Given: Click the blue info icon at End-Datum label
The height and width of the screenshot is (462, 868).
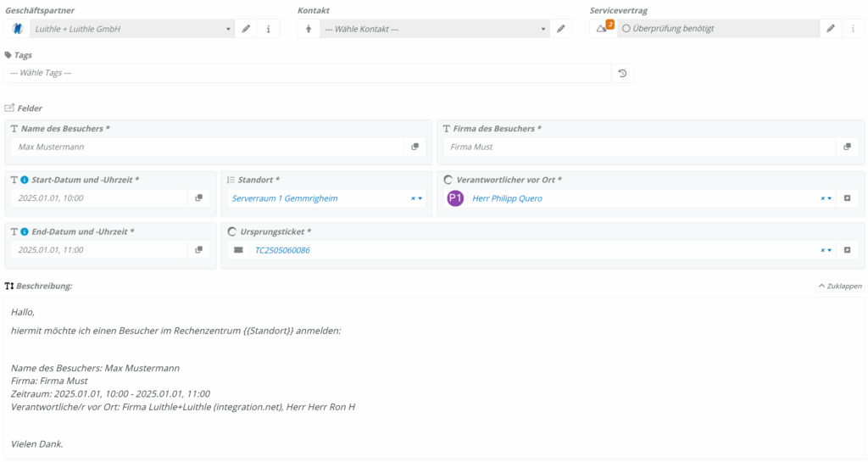Looking at the screenshot, I should 25,231.
